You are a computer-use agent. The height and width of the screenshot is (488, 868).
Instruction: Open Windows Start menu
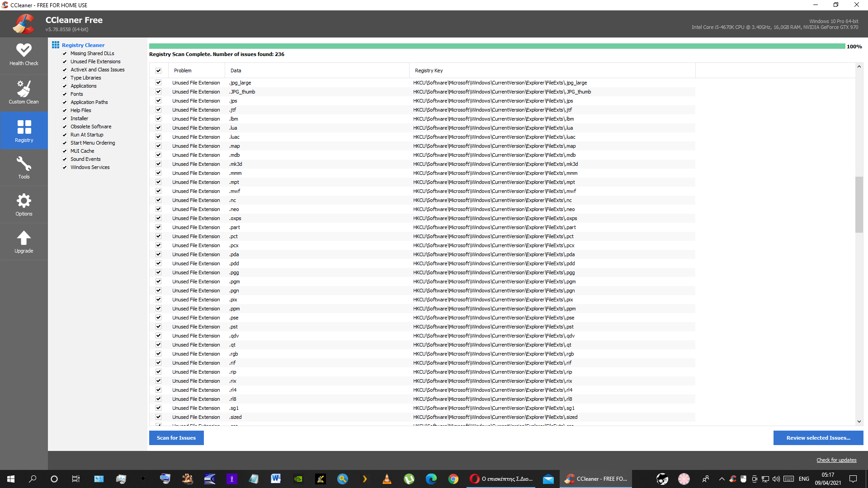pos(11,479)
